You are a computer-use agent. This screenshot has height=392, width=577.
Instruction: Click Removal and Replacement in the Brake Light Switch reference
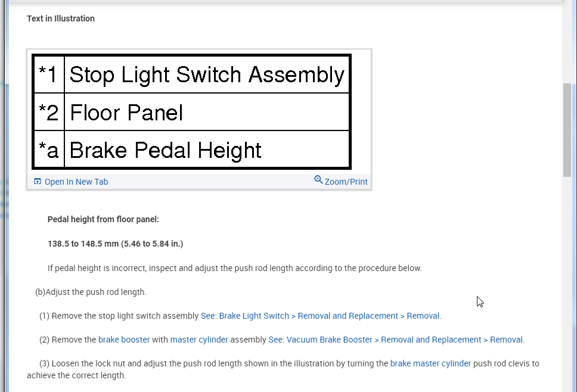[348, 316]
